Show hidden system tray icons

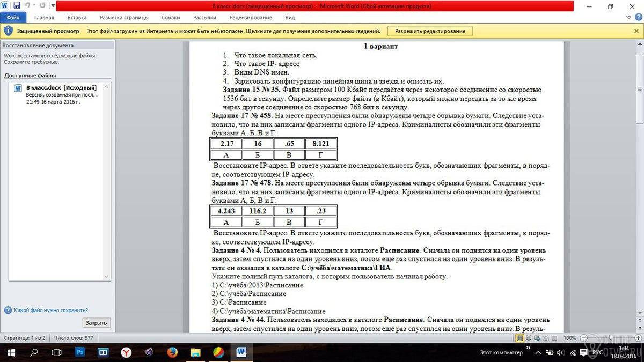point(537,352)
